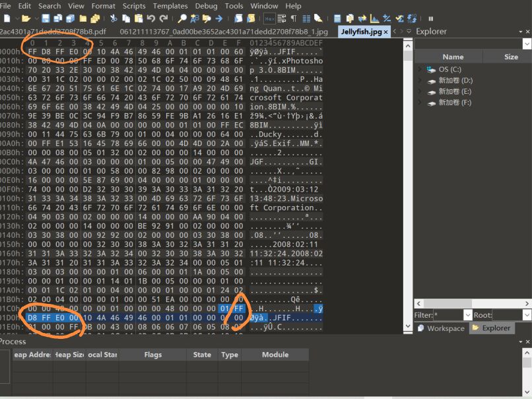Open the Tools menu

pyautogui.click(x=233, y=6)
